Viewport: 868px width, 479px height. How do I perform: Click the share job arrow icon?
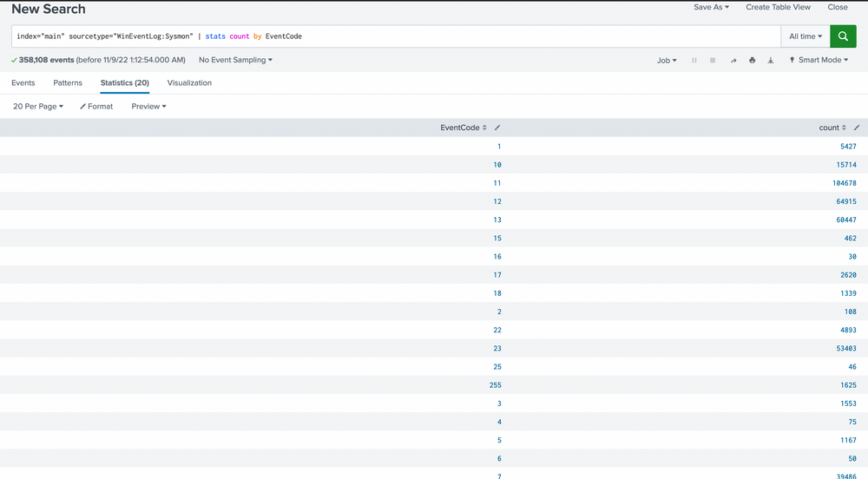tap(733, 61)
